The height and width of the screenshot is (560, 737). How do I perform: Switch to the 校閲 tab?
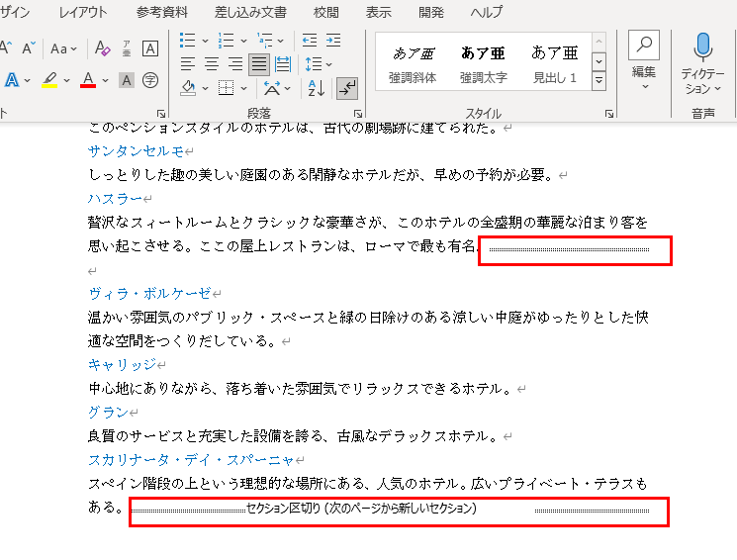point(325,12)
